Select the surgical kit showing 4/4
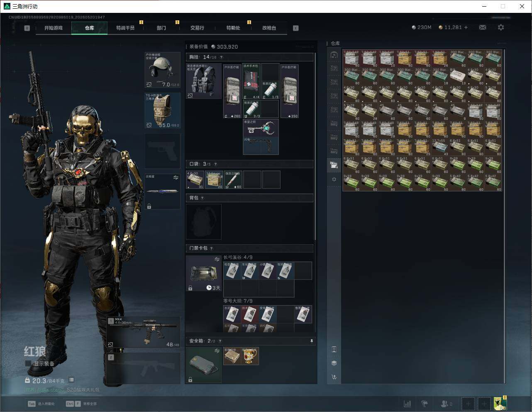Image resolution: width=532 pixels, height=412 pixels. 251,81
